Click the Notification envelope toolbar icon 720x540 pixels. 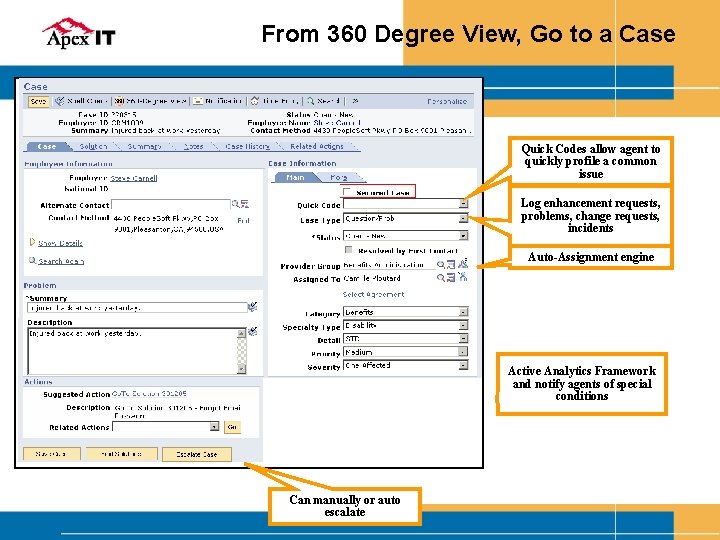click(197, 101)
